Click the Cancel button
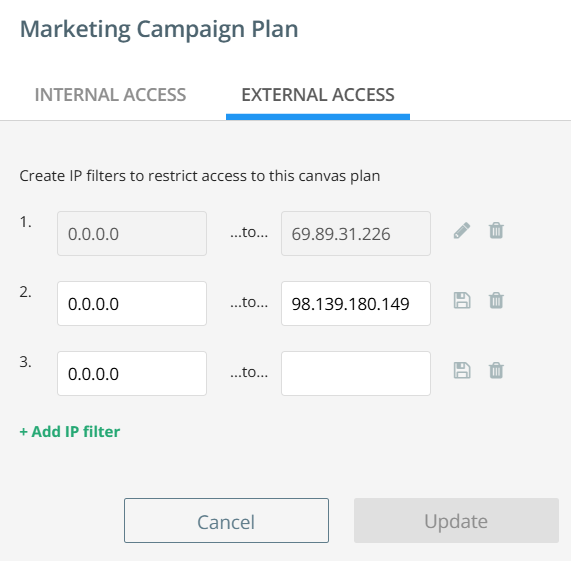 (226, 521)
